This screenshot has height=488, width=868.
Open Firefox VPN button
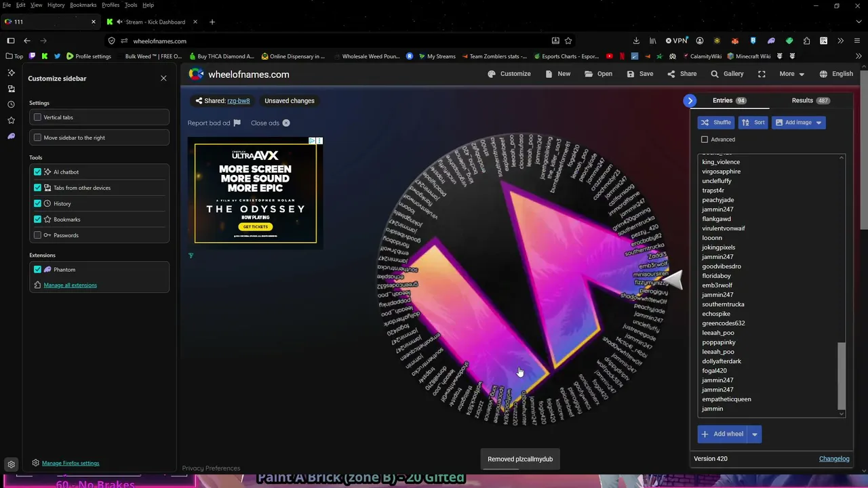[x=676, y=41]
